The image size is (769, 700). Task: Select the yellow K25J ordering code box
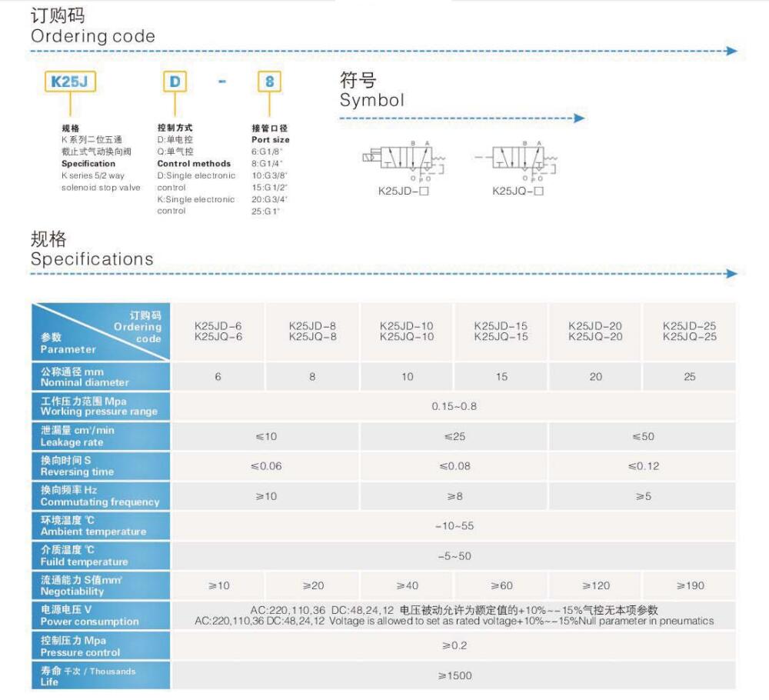tap(68, 82)
